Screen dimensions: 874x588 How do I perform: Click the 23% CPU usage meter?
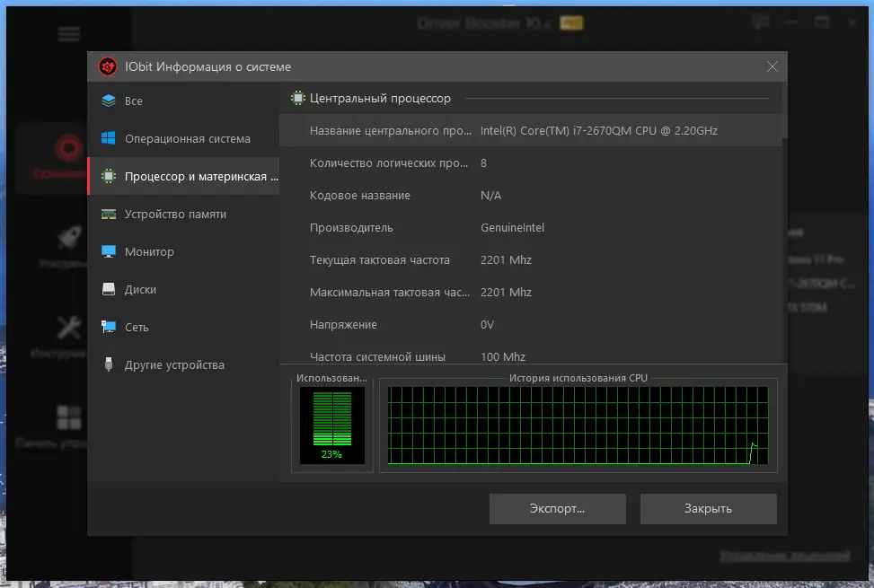[x=332, y=426]
